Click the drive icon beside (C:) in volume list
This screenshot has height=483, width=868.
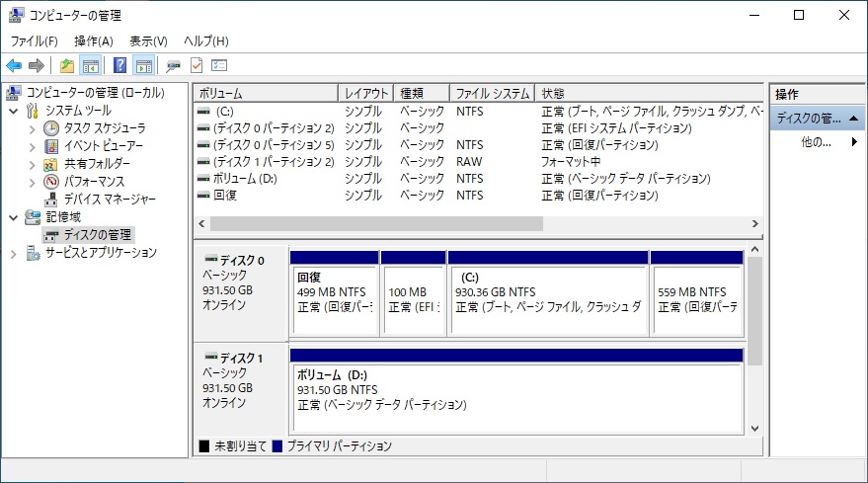[203, 112]
